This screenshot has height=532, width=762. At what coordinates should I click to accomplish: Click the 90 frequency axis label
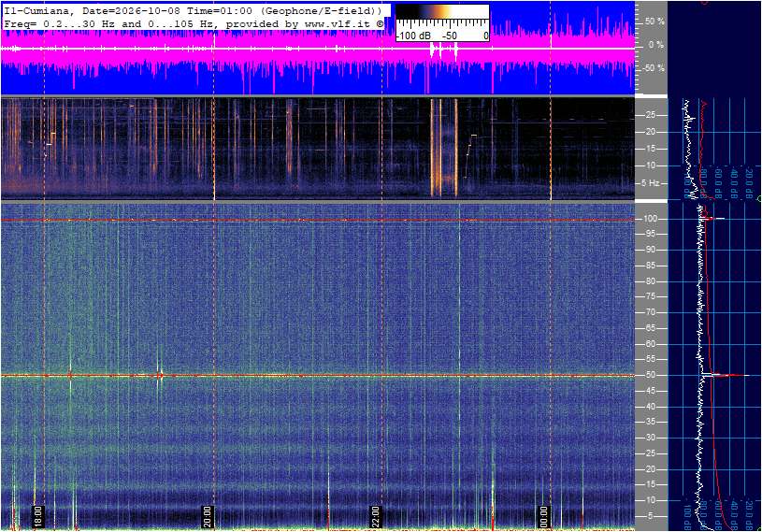(650, 250)
